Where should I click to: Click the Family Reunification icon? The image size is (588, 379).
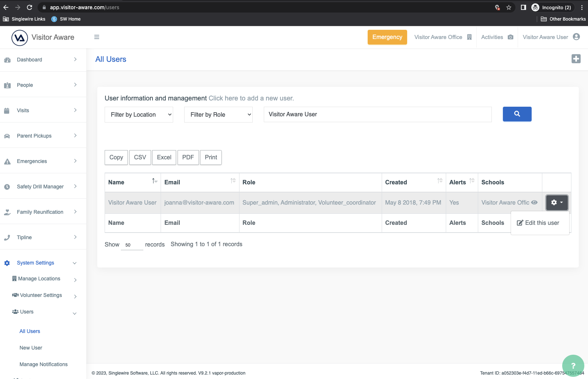tap(7, 212)
